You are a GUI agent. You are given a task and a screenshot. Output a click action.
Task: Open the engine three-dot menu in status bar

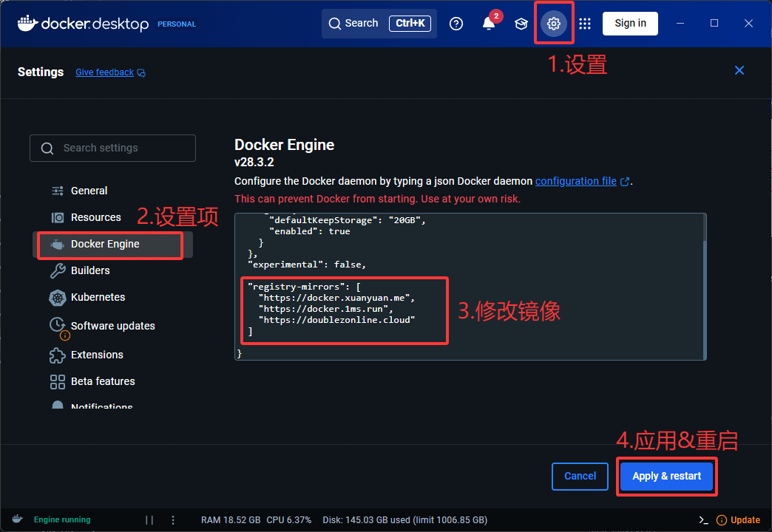tap(173, 519)
